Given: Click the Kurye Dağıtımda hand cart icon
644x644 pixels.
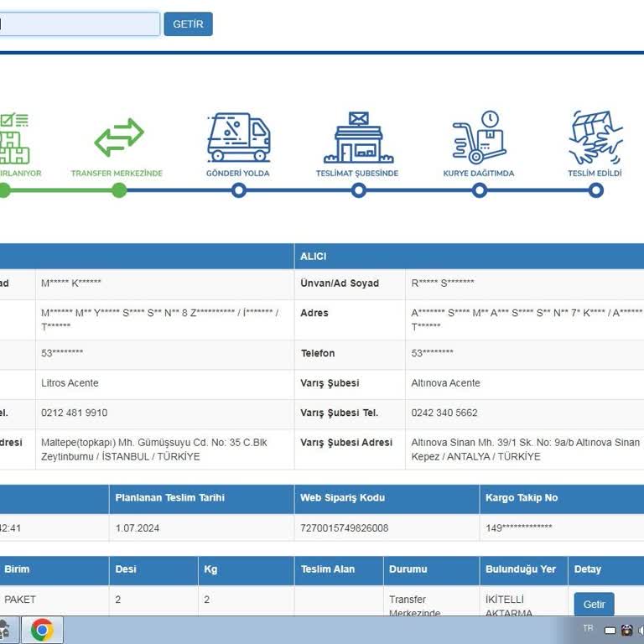Looking at the screenshot, I should (479, 137).
